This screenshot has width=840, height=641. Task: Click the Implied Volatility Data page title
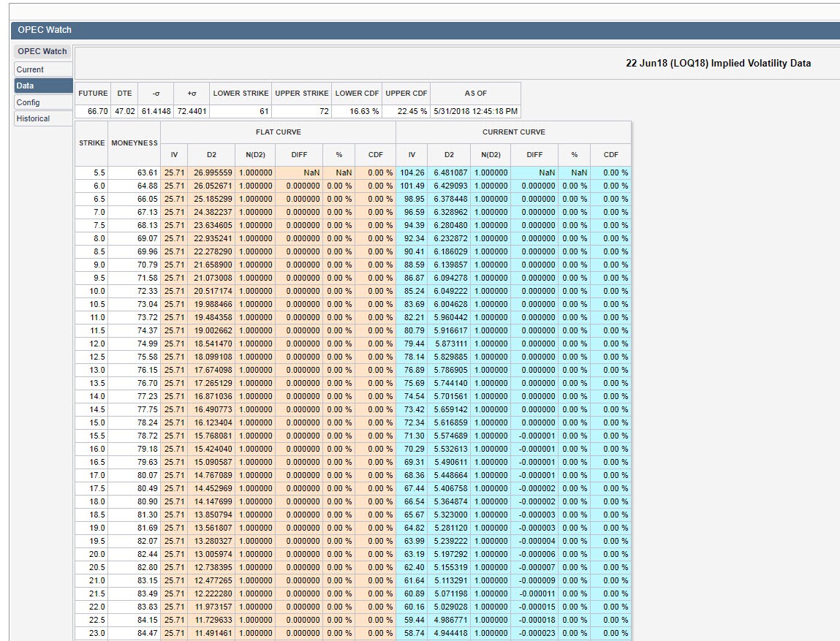click(718, 63)
